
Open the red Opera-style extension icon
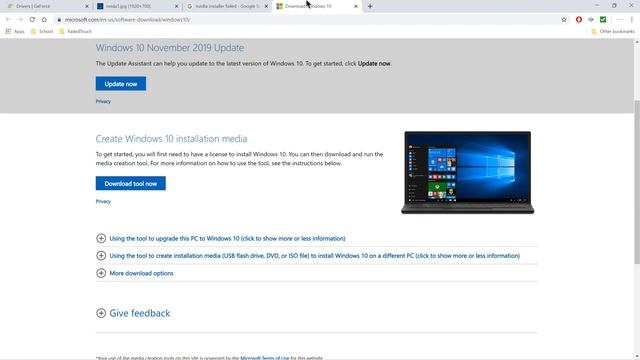click(x=579, y=19)
